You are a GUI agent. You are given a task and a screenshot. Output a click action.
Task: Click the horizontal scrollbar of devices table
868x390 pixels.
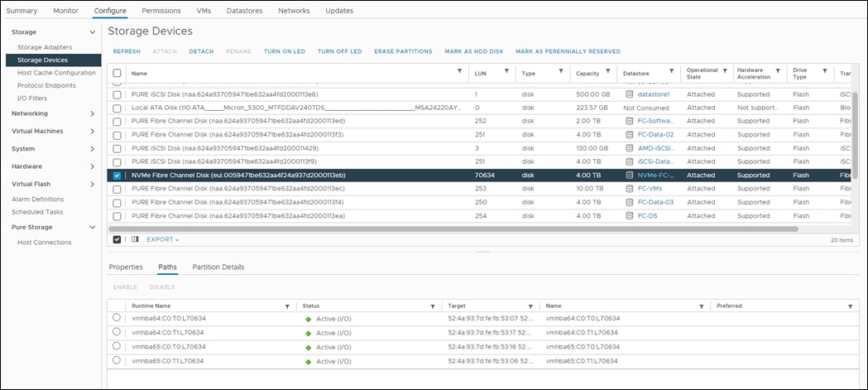click(x=453, y=229)
